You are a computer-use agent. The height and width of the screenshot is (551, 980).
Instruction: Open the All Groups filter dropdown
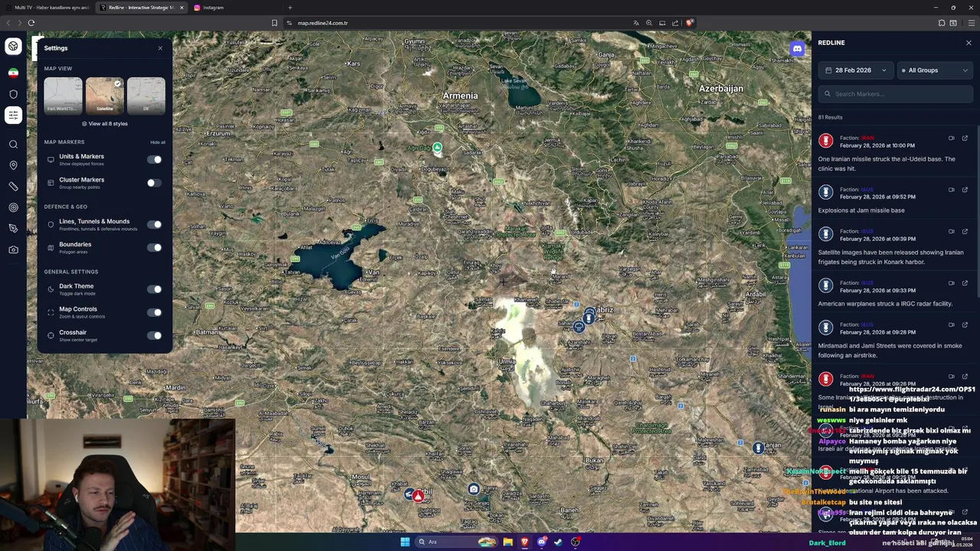pyautogui.click(x=936, y=70)
